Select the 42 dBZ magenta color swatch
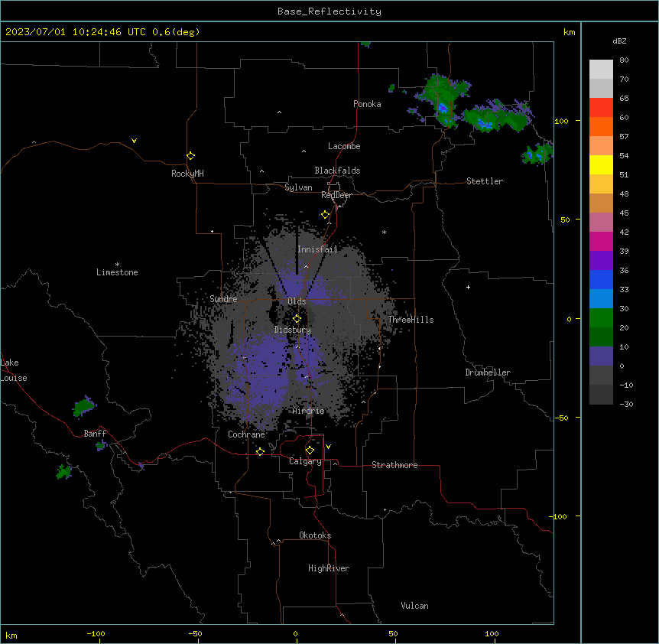Viewport: 659px width, 644px height. point(601,241)
